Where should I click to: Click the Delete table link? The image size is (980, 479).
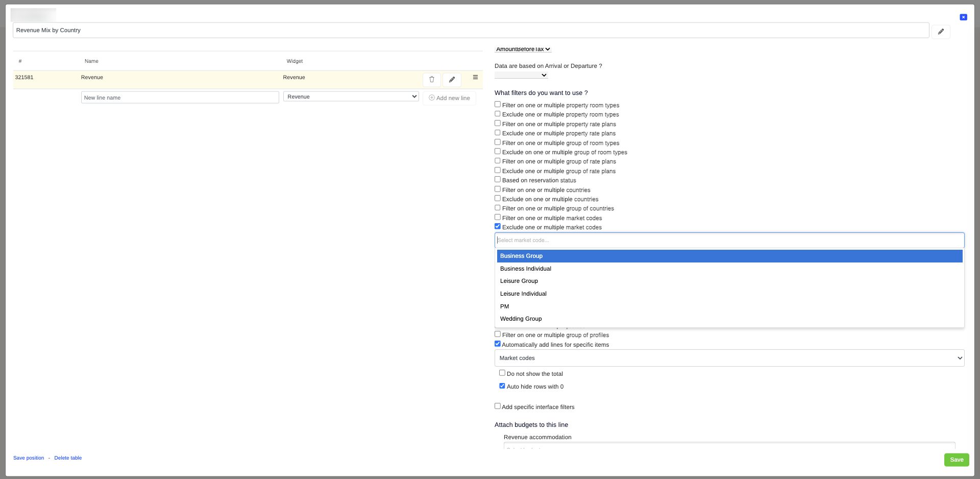(x=68, y=458)
